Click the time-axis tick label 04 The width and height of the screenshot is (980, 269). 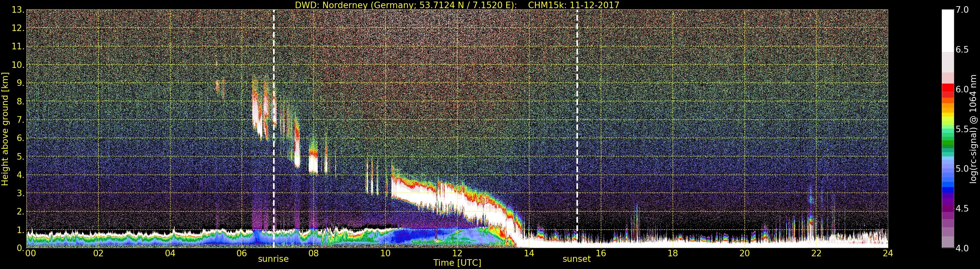[170, 253]
